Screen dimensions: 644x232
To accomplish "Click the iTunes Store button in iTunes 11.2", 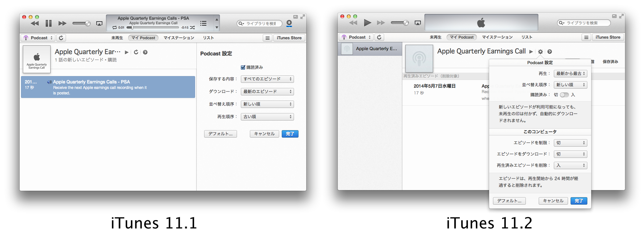I will 608,37.
